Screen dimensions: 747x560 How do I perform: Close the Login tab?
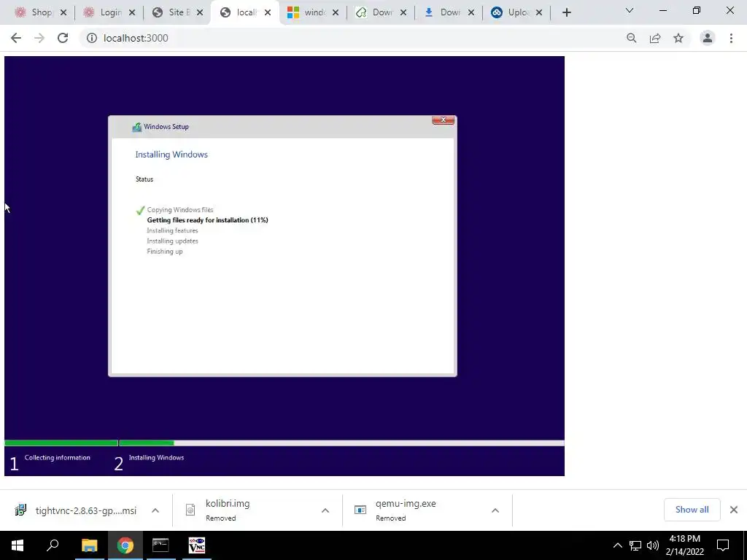click(x=132, y=13)
